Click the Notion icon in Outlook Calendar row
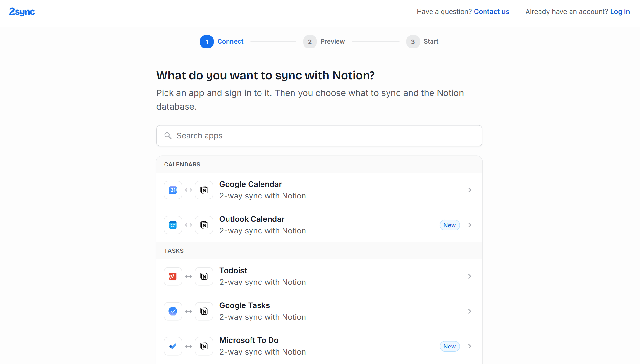 click(x=204, y=225)
